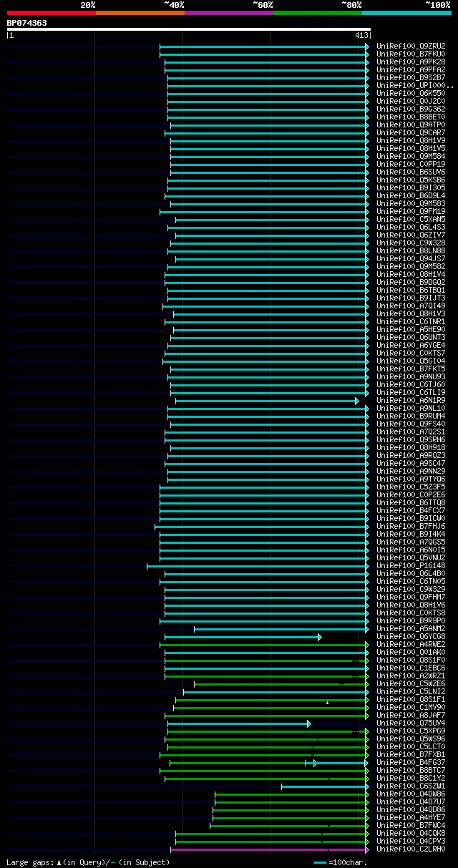The height and width of the screenshot is (868, 458).
Task: Open hit UniRef100_A5HE90
Action: coord(411,329)
